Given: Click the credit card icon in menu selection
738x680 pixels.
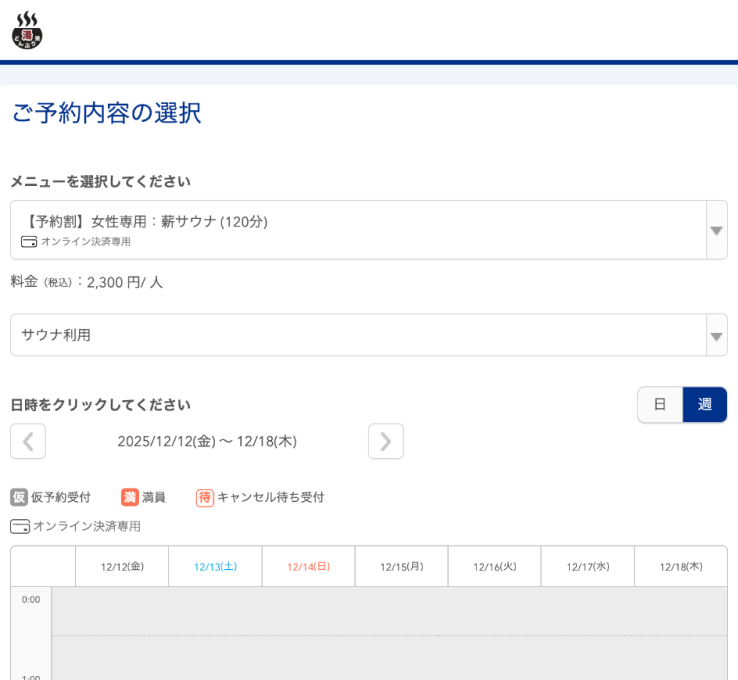Looking at the screenshot, I should (29, 242).
